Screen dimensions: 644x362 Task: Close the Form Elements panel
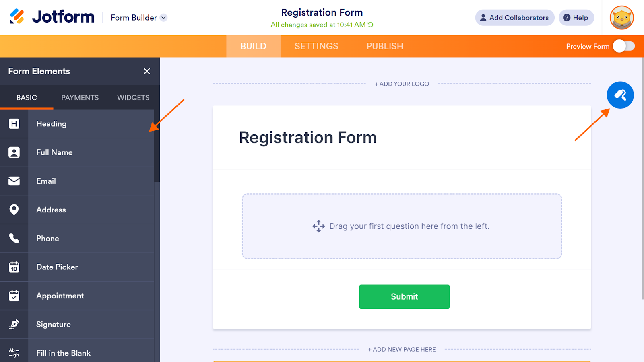147,71
